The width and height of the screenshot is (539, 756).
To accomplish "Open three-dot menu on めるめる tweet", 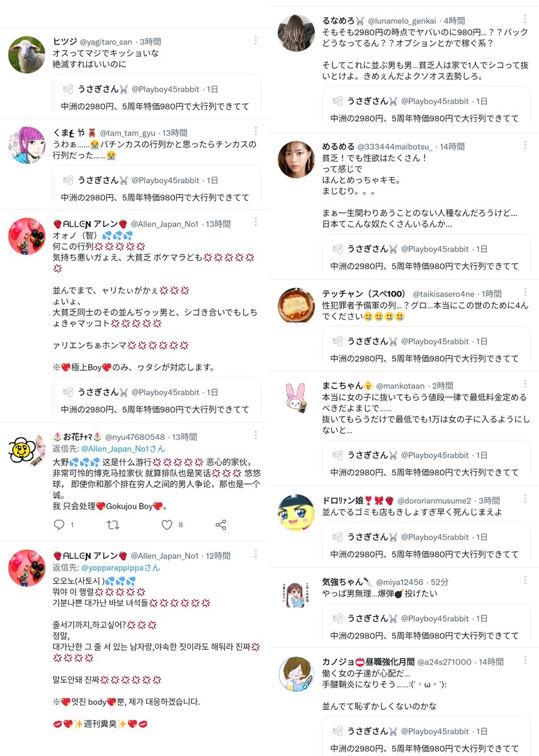I will point(525,145).
